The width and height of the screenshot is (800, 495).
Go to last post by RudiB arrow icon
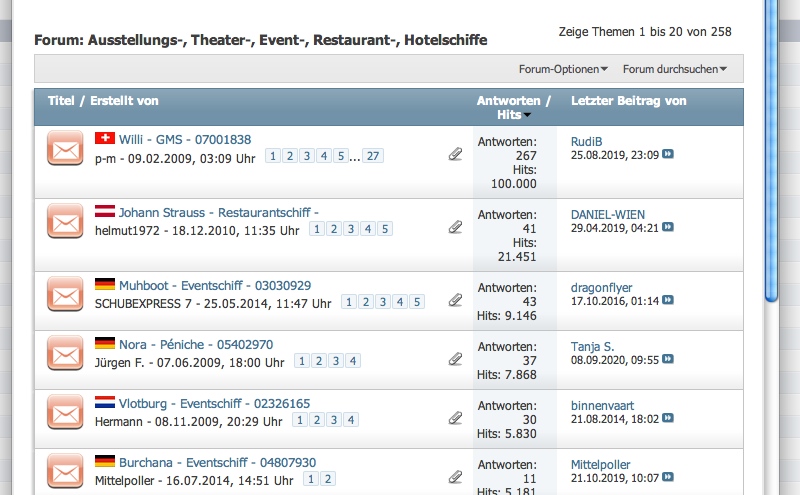pos(668,155)
